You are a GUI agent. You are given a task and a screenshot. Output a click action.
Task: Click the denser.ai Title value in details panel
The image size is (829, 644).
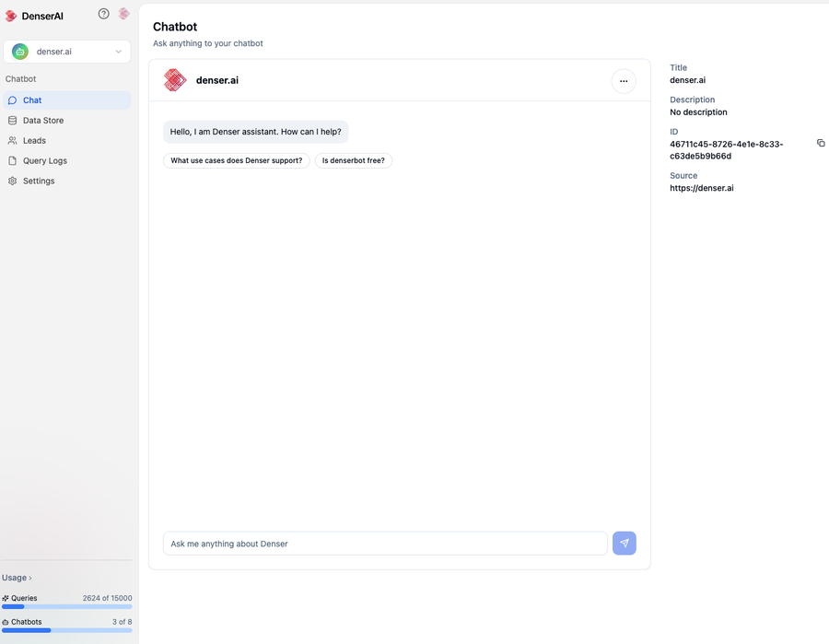coord(687,80)
